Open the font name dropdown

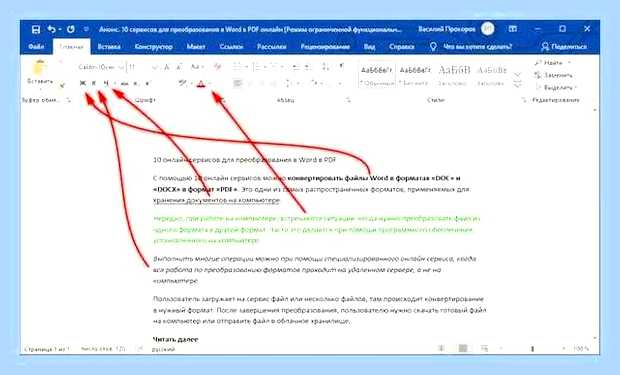[121, 67]
